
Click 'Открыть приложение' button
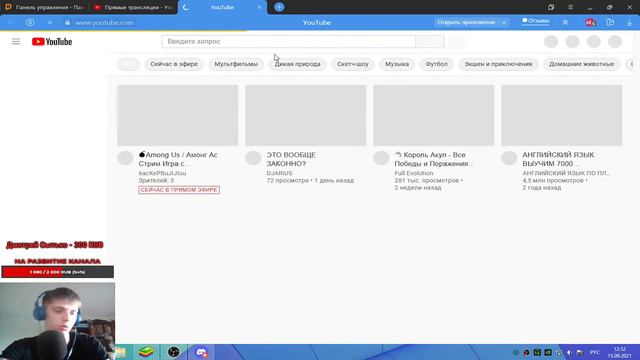point(466,22)
